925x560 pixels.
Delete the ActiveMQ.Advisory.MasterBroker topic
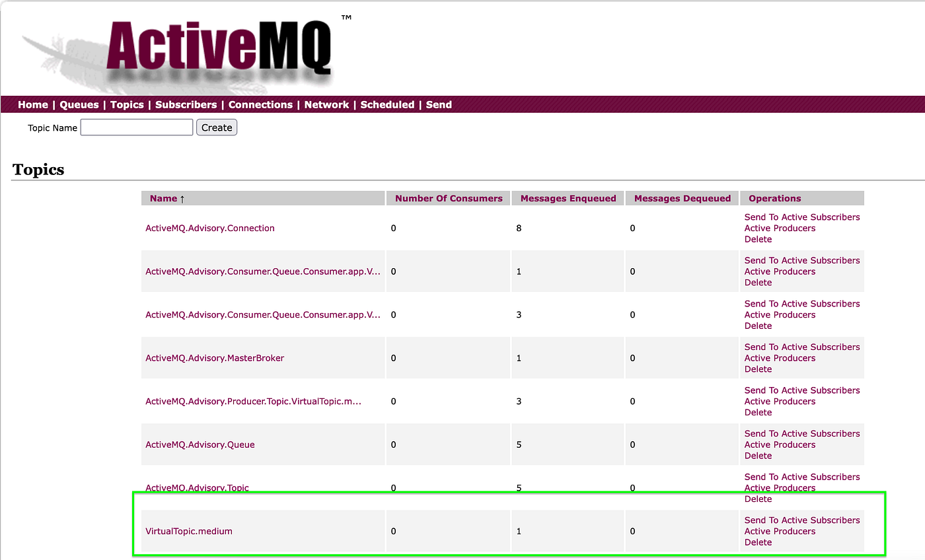pyautogui.click(x=758, y=369)
